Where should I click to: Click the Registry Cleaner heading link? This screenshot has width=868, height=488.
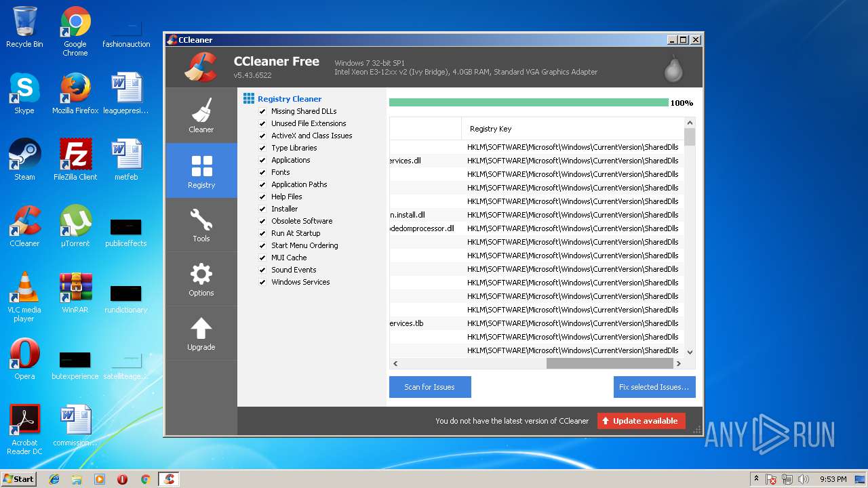coord(290,99)
